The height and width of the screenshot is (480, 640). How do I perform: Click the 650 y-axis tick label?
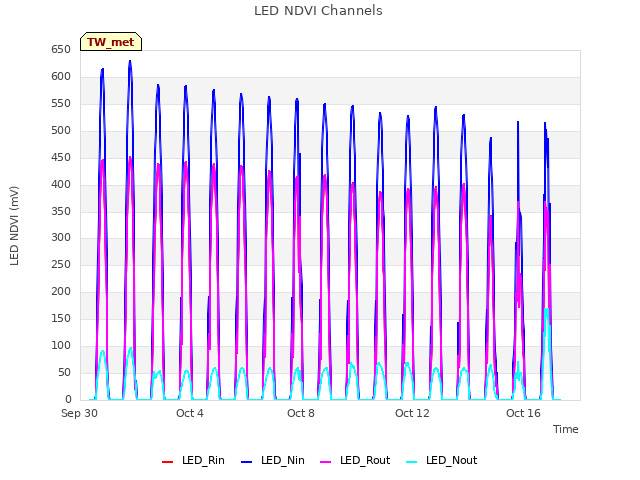(x=61, y=49)
